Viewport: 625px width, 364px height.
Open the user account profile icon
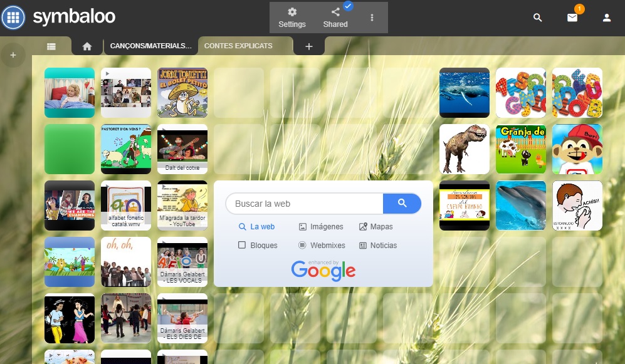(x=606, y=18)
